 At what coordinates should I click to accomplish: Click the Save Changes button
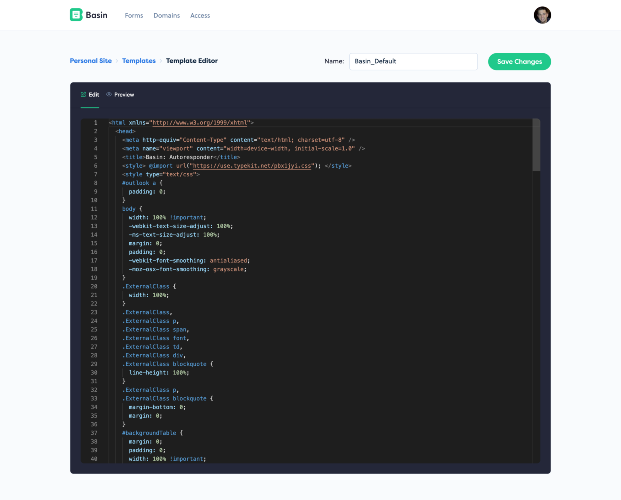pos(519,61)
